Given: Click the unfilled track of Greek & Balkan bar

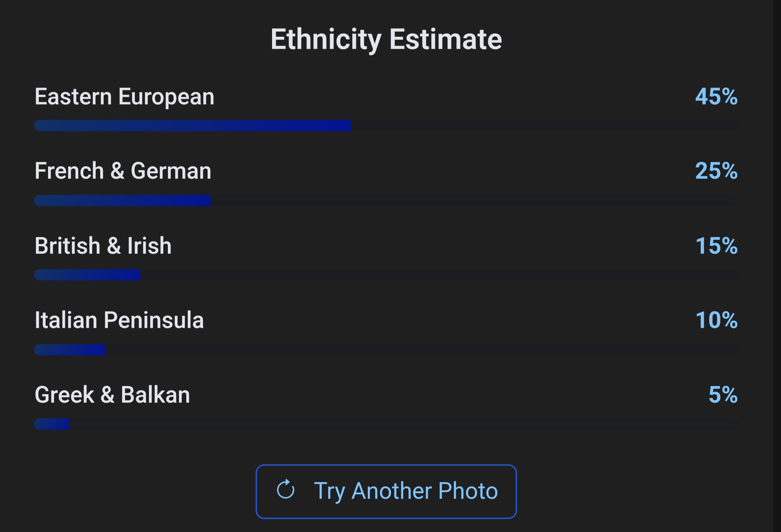Looking at the screenshot, I should pyautogui.click(x=404, y=424).
